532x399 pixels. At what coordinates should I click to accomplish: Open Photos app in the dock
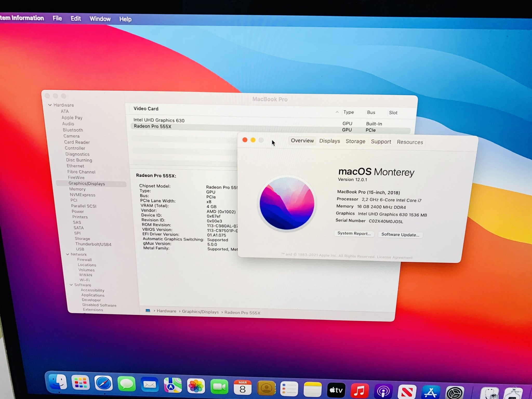click(196, 386)
